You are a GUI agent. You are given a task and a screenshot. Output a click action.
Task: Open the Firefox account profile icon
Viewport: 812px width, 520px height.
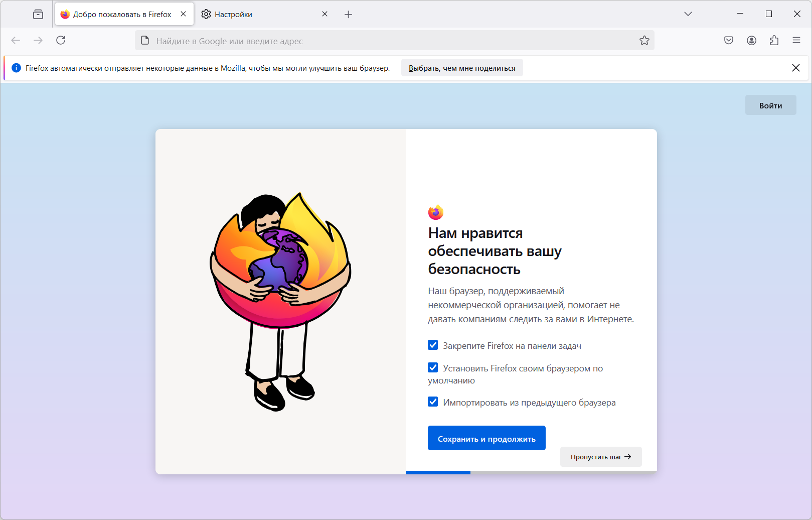[x=751, y=41]
